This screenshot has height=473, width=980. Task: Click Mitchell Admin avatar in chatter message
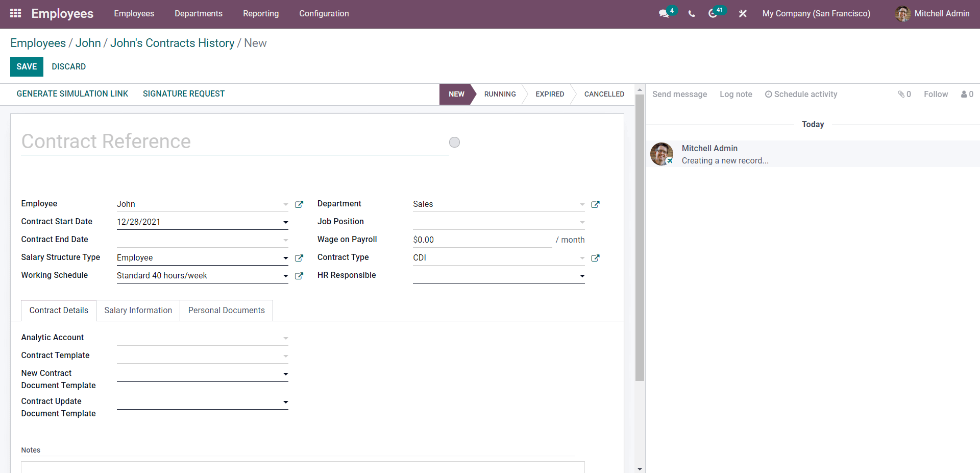coord(661,154)
